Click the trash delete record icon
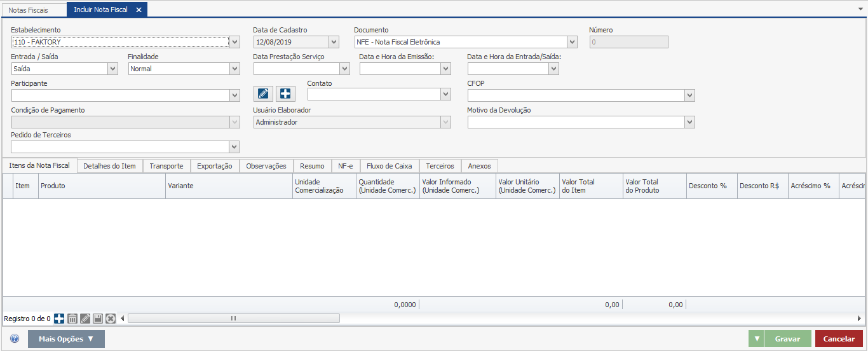This screenshot has width=868, height=351. click(x=72, y=319)
